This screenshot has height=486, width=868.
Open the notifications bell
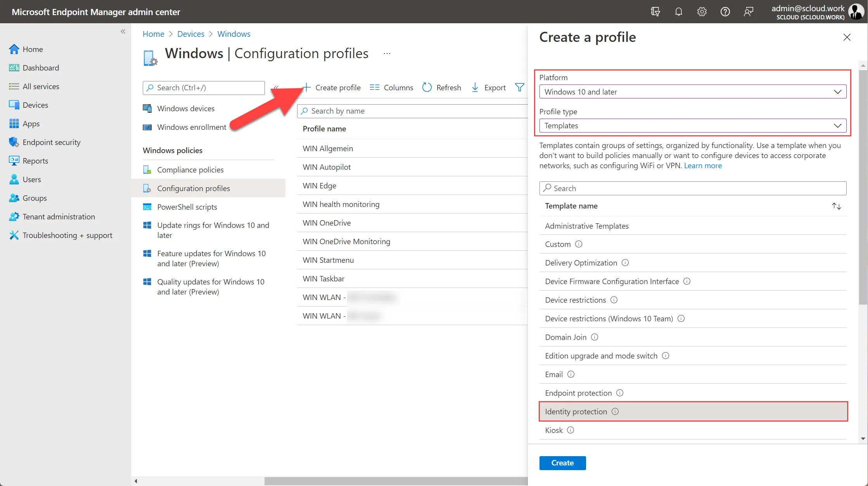679,12
